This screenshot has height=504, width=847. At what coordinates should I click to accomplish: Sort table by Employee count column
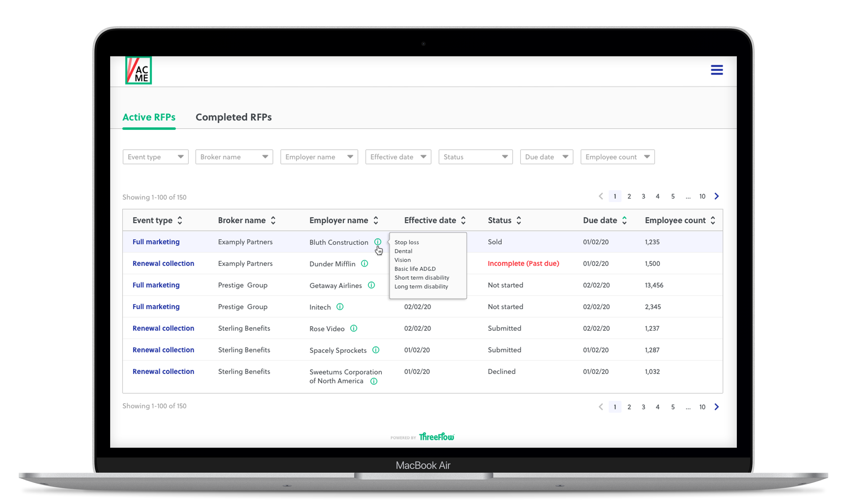[712, 220]
